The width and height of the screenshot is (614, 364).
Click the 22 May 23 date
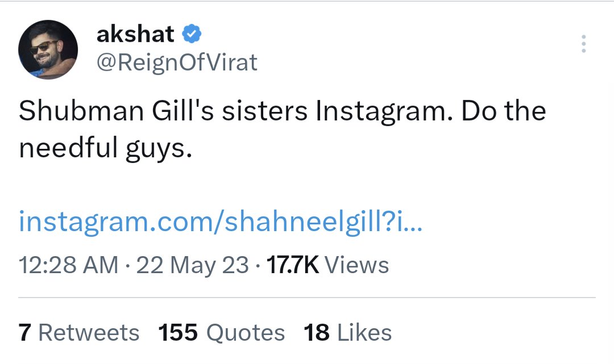click(193, 265)
